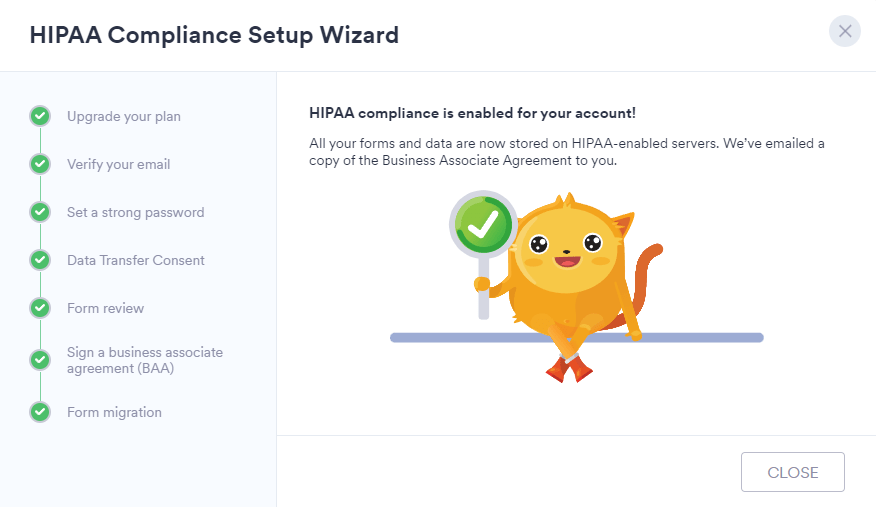Open the Form migration step
The image size is (876, 507).
click(x=114, y=412)
